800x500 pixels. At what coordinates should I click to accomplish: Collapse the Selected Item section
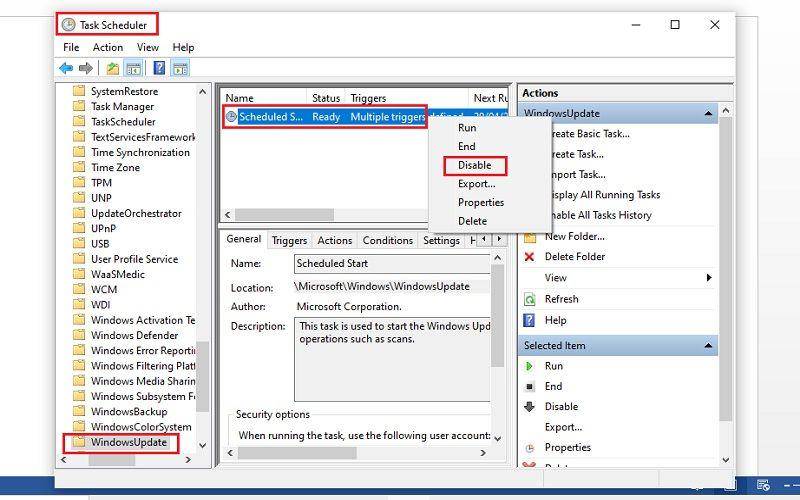[708, 345]
